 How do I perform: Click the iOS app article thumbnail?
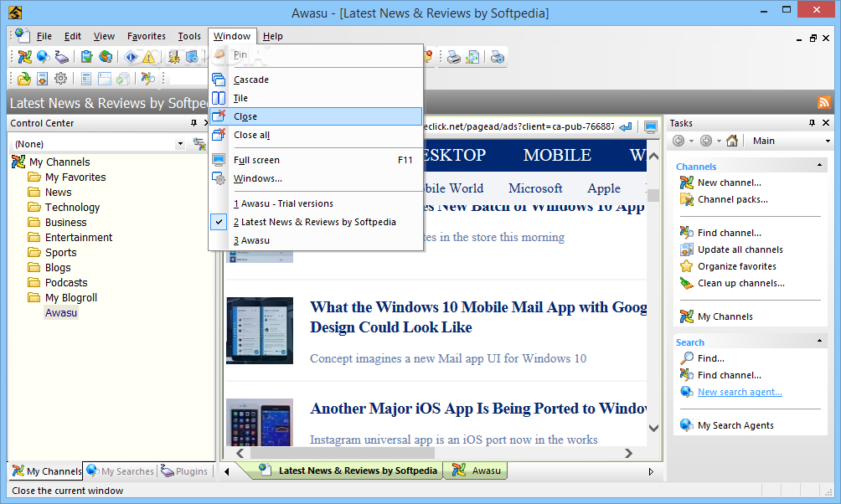tap(260, 423)
